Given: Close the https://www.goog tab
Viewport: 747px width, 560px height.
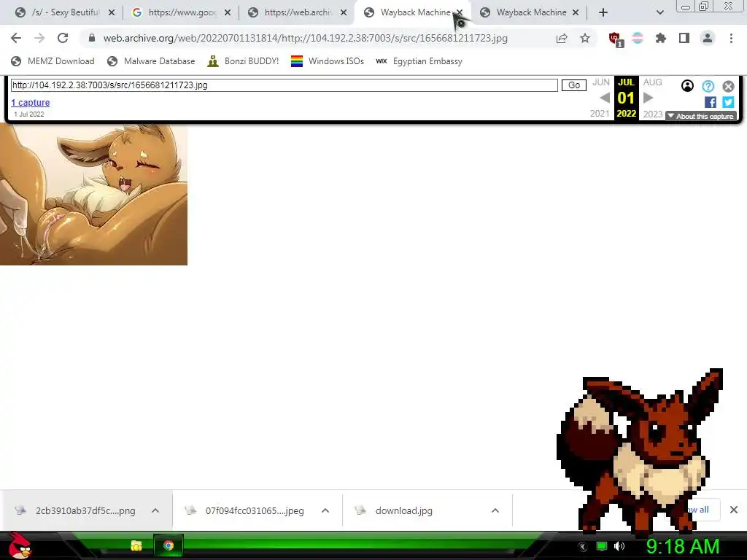Looking at the screenshot, I should point(228,12).
